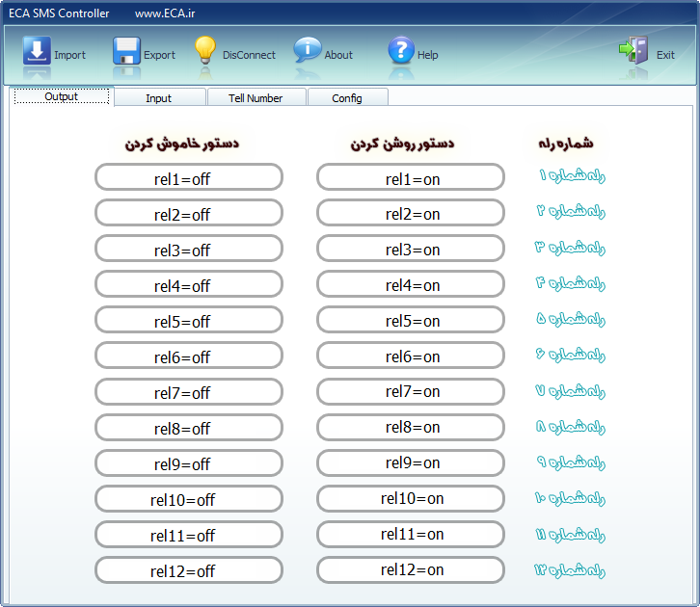Click the 'رله شماره ۵' label
Viewport: 700px width, 607px height.
coord(571,319)
